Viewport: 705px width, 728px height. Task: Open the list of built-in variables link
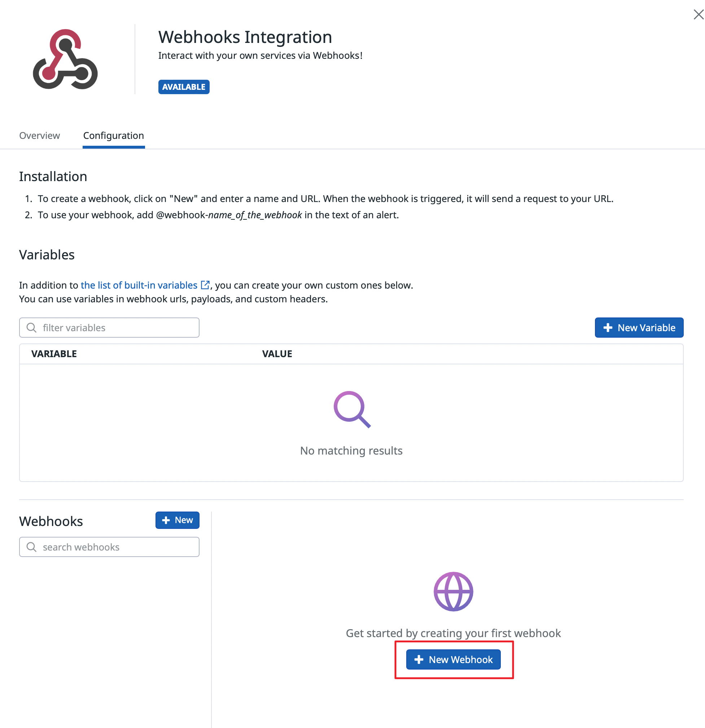[x=139, y=285]
